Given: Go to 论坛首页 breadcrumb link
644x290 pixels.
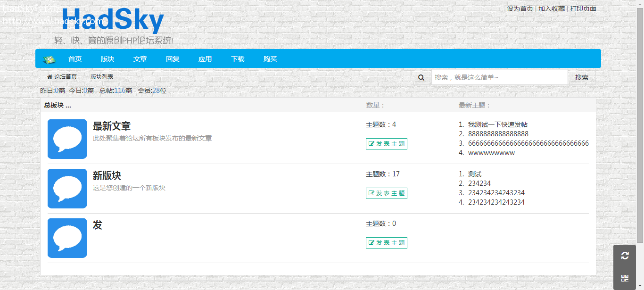Looking at the screenshot, I should point(62,76).
